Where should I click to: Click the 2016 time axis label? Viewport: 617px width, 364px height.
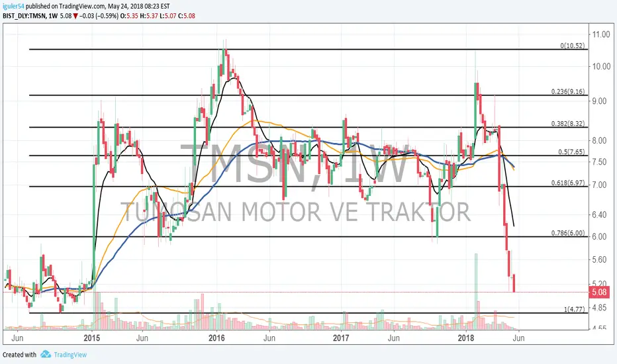216,338
